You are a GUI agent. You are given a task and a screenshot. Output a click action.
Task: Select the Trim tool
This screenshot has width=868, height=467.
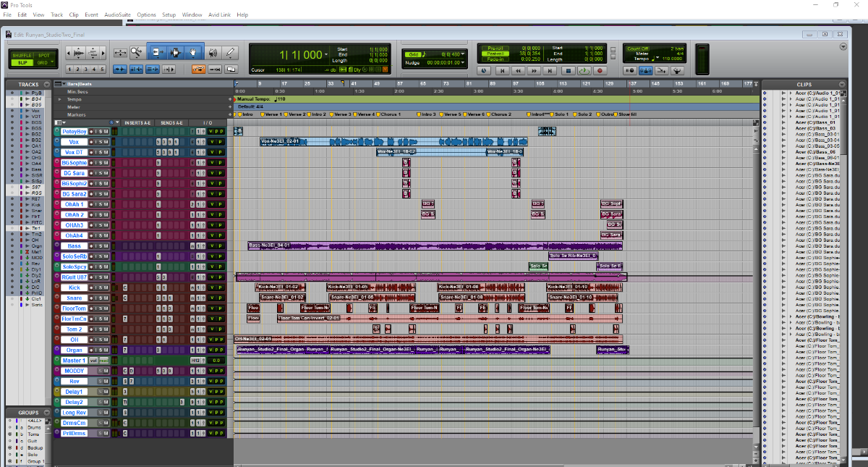(x=158, y=52)
